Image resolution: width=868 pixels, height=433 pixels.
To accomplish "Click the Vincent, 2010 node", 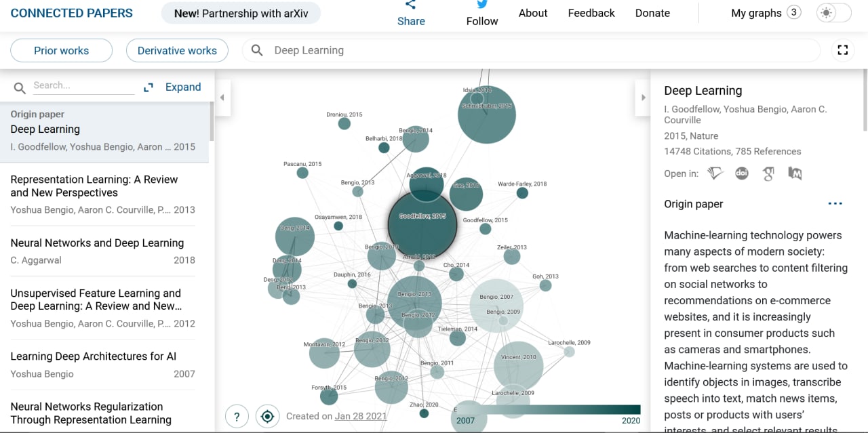I will [x=519, y=366].
